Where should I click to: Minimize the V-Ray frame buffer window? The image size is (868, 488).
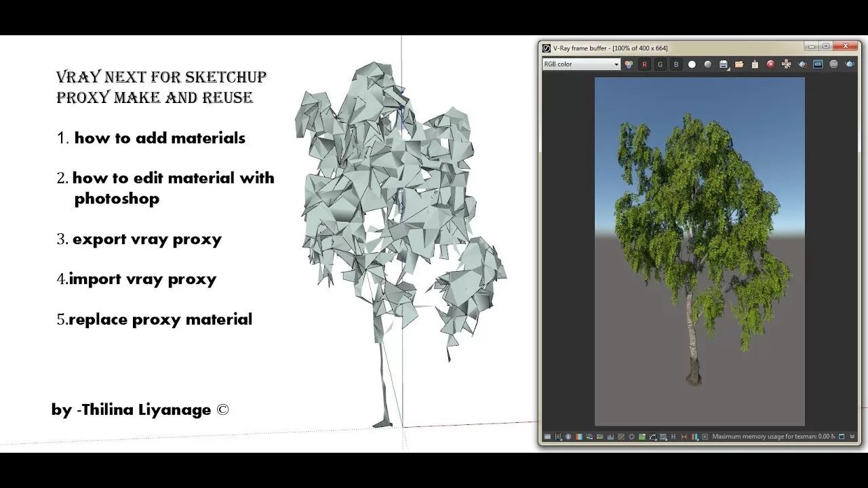(x=811, y=46)
